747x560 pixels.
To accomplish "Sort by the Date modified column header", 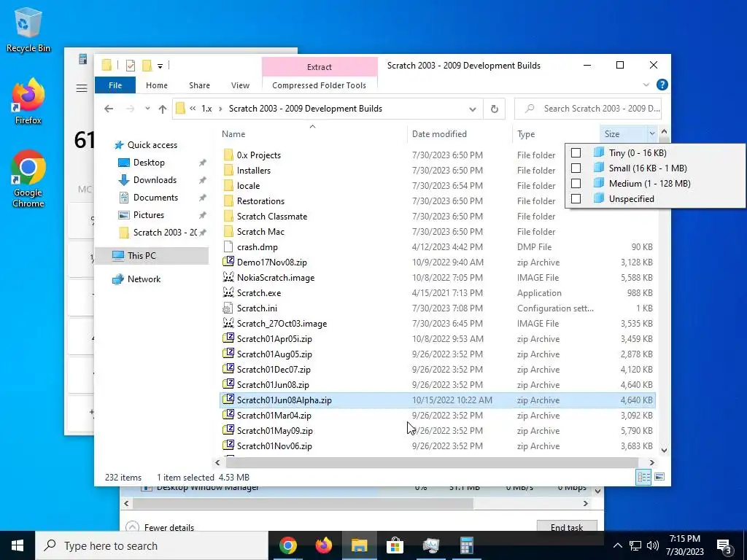I will [460, 134].
